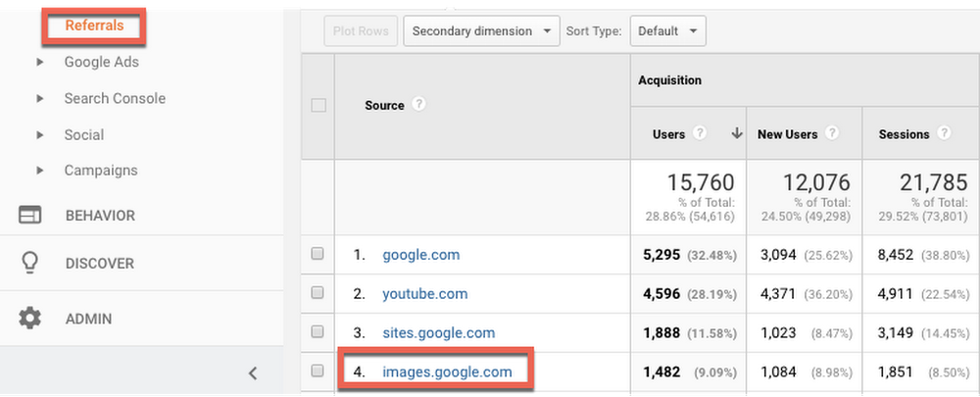Screen dimensions: 980x397
Task: Click the Acquisition group header
Action: [x=669, y=80]
